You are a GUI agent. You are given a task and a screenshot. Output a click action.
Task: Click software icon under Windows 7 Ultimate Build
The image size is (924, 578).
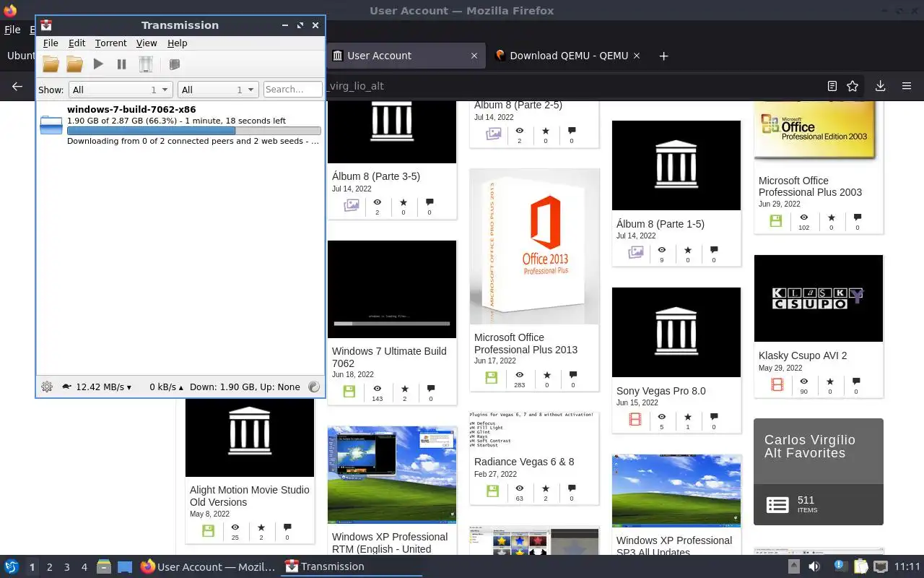tap(349, 392)
